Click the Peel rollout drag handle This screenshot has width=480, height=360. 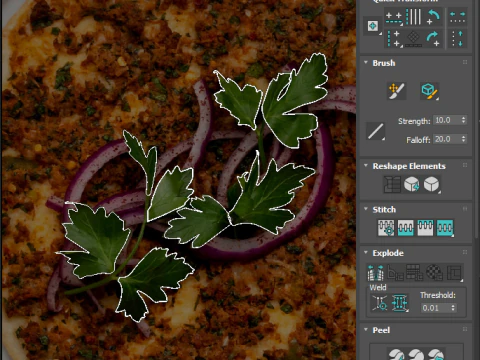pos(465,329)
